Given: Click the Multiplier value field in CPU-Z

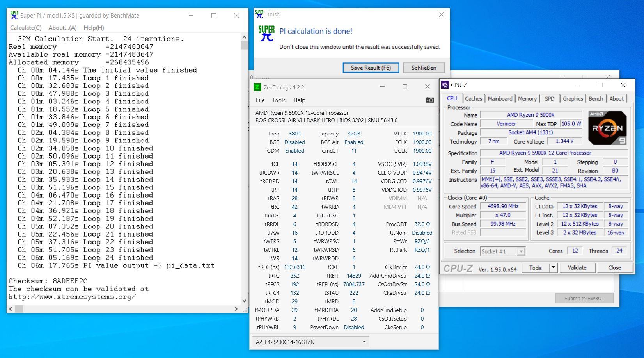Looking at the screenshot, I should tap(503, 215).
